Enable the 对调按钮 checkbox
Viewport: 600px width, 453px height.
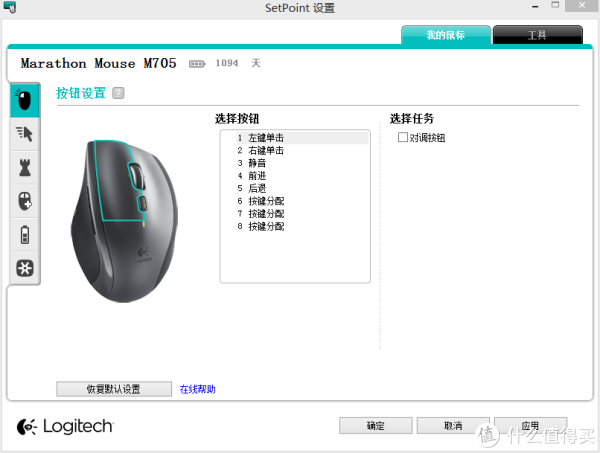click(403, 137)
